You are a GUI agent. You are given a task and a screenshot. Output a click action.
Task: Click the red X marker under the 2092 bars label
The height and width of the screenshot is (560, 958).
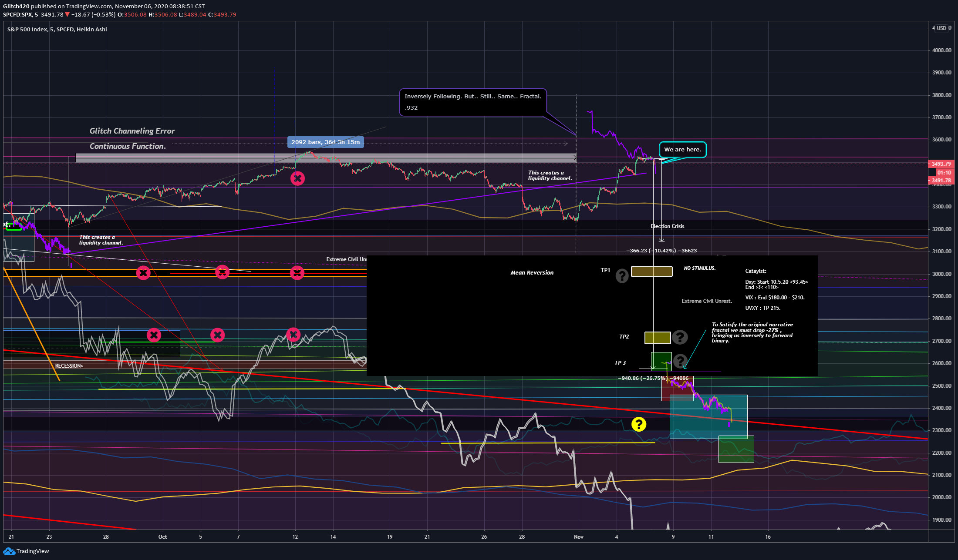(x=297, y=178)
